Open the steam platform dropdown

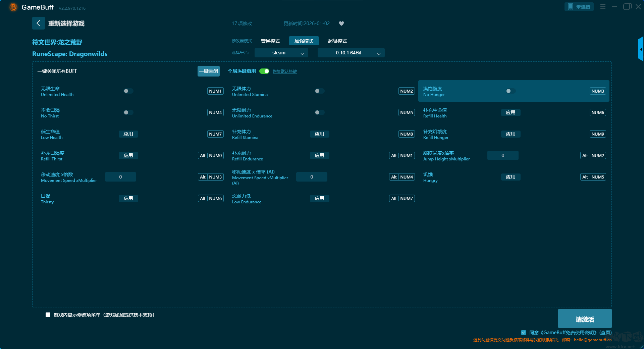click(x=281, y=53)
